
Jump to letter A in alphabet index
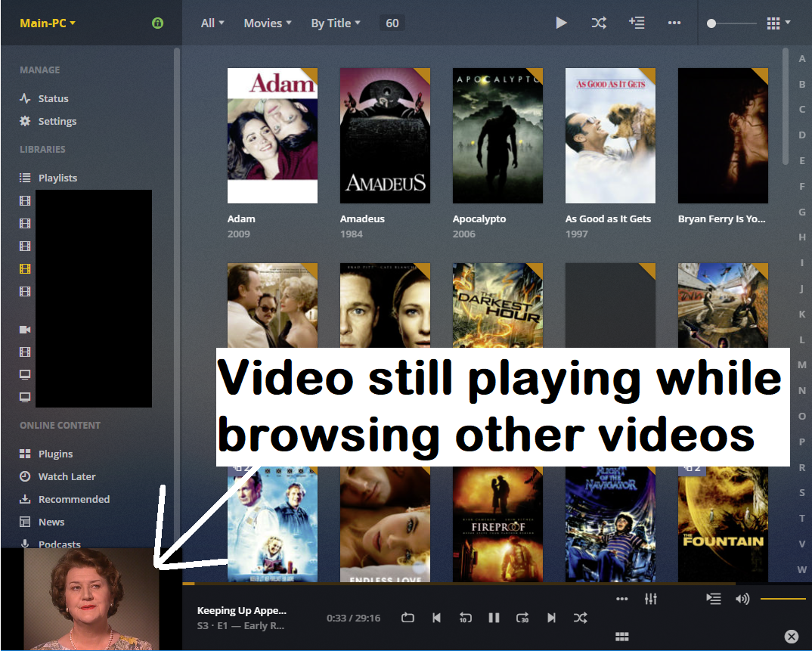coord(801,58)
